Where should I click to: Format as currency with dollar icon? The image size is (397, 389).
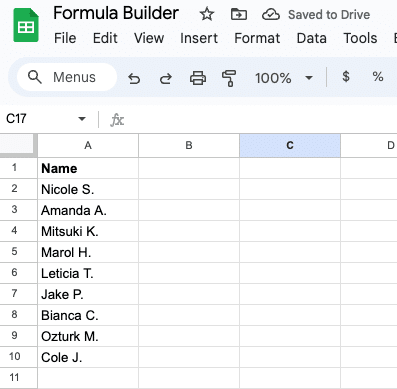click(346, 77)
